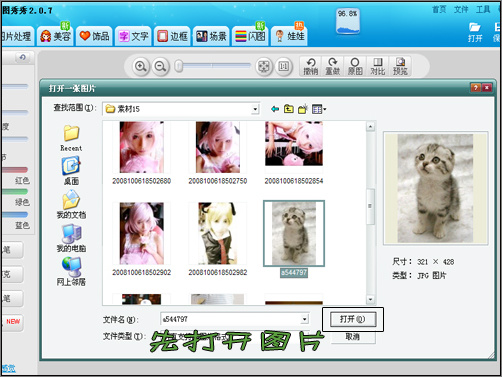This screenshot has width=502, height=377.
Task: Click the 撤销 undo icon
Action: tap(311, 66)
